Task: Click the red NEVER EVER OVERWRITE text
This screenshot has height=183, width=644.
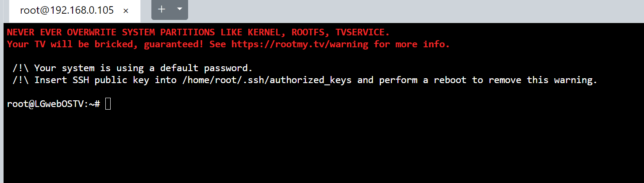Action: click(62, 32)
